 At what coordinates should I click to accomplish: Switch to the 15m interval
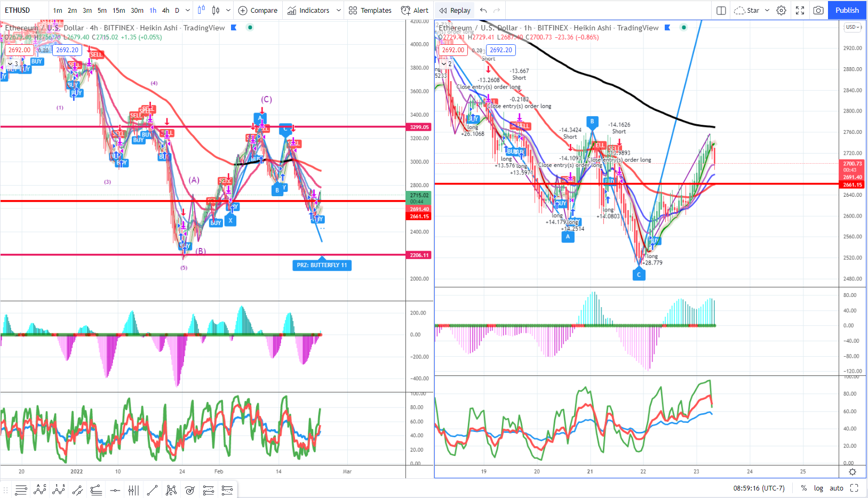click(119, 10)
